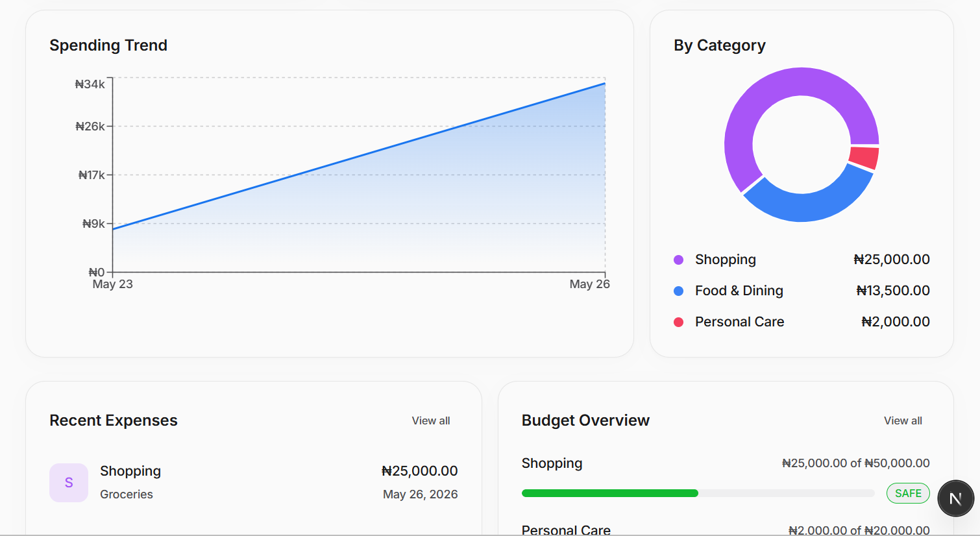Click the spending trend blue line
980x536 pixels.
tap(359, 156)
